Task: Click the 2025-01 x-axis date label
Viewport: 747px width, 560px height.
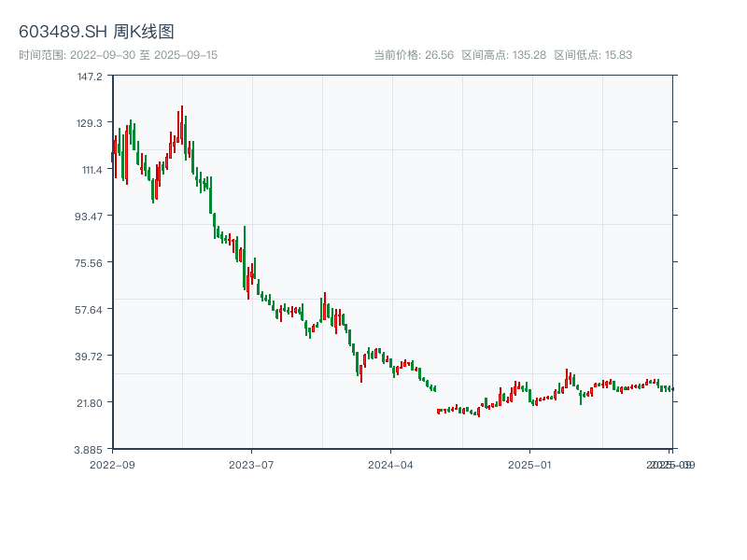Action: tap(531, 464)
